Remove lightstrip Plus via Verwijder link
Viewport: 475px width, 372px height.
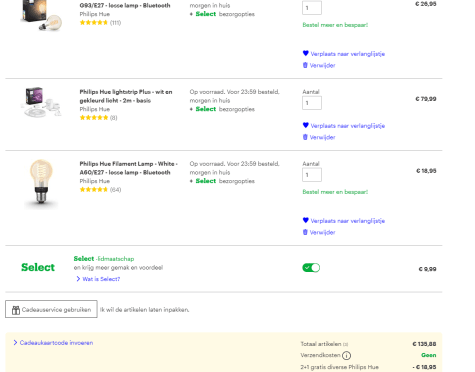point(322,137)
